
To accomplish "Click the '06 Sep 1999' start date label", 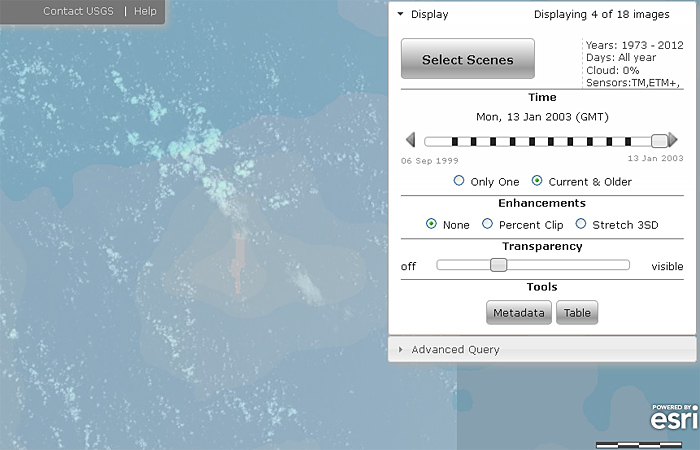I will [429, 161].
